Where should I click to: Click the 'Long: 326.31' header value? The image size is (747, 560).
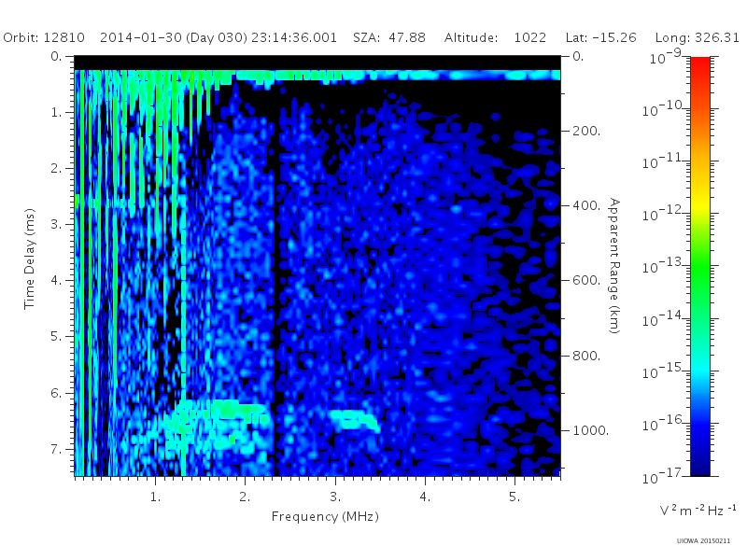[697, 37]
